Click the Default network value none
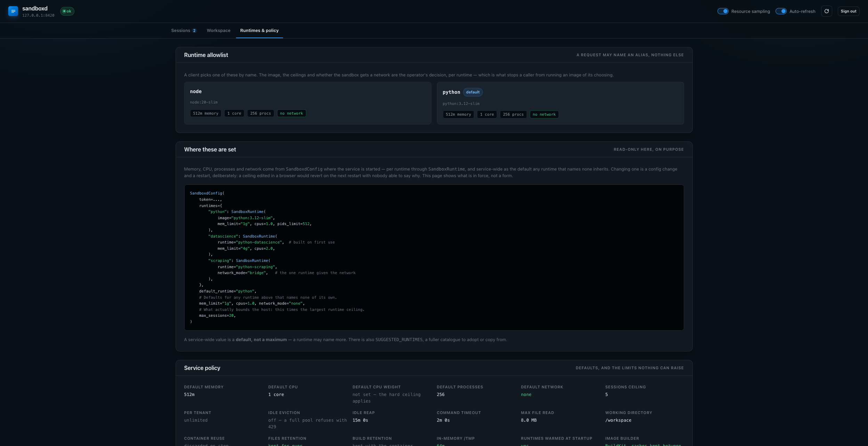 coord(526,395)
